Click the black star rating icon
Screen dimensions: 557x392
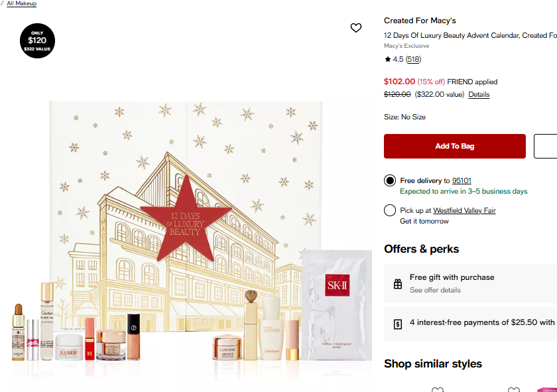388,60
